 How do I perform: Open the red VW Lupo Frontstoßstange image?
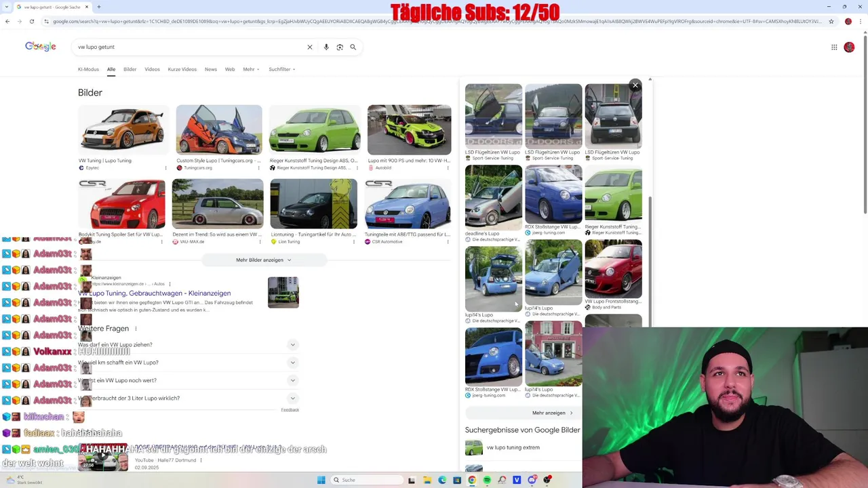613,268
